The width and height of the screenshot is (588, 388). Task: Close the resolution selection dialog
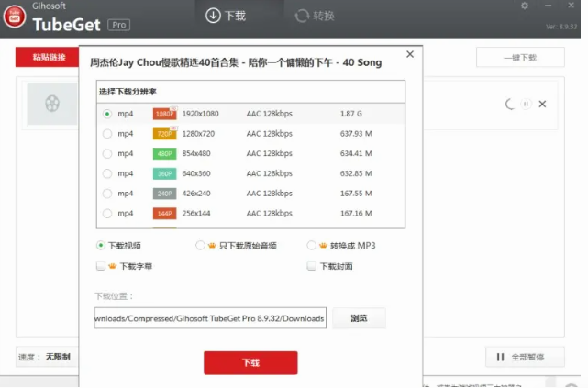click(410, 54)
